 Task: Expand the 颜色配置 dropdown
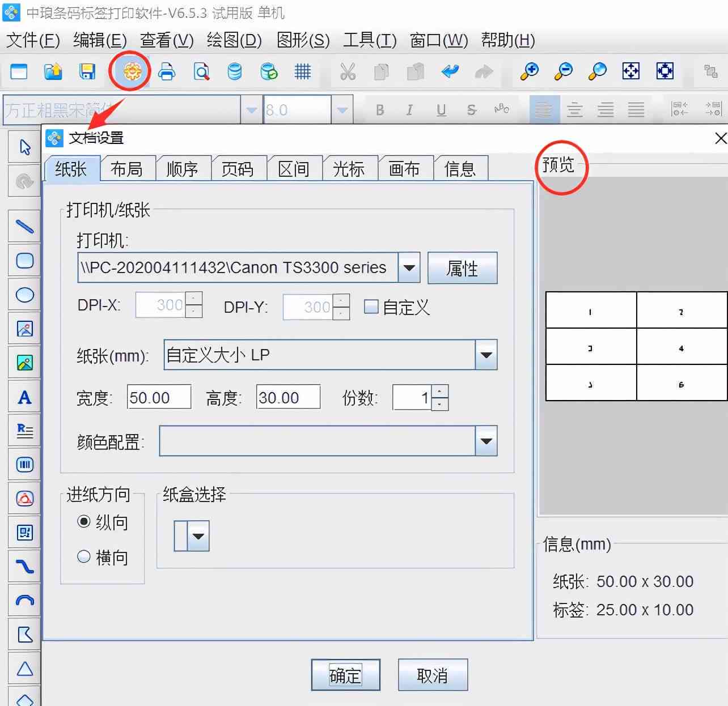click(x=486, y=441)
